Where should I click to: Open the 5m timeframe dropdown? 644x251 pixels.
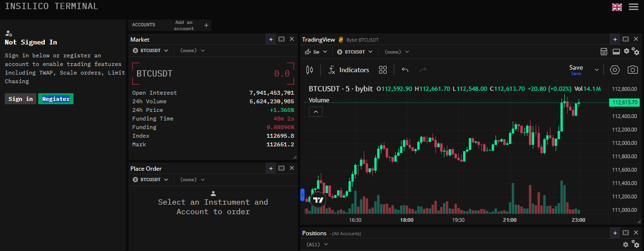316,52
